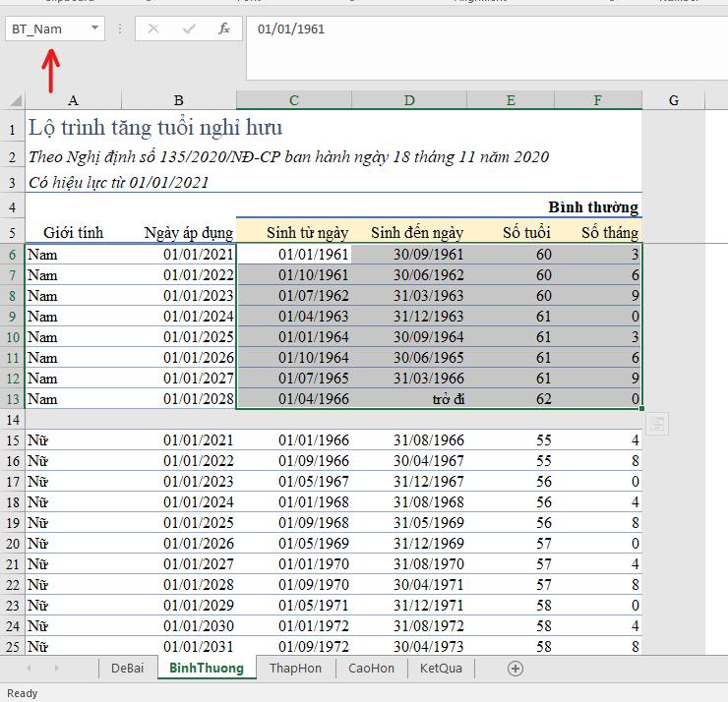Viewport: 728px width, 702px height.
Task: Select the BinhThuong sheet tab
Action: pos(206,668)
